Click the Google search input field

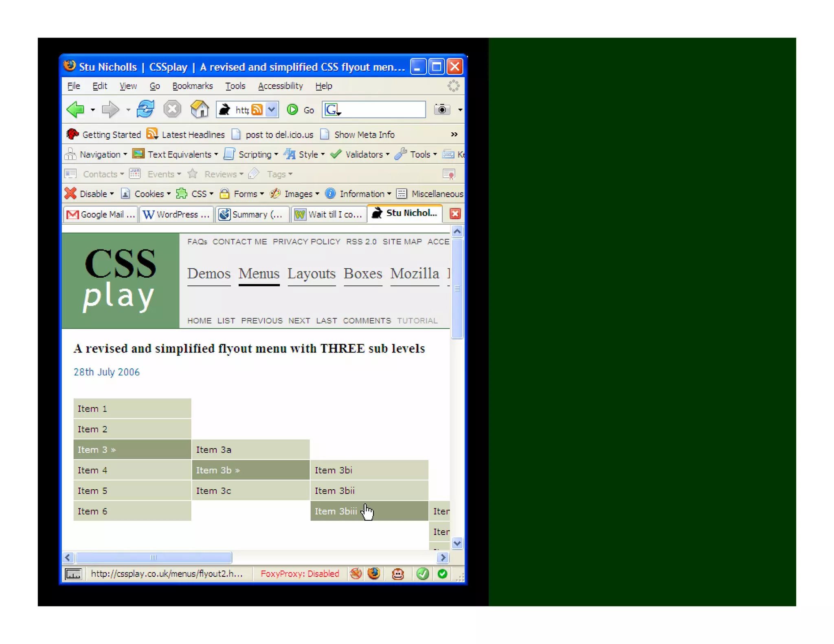(383, 110)
